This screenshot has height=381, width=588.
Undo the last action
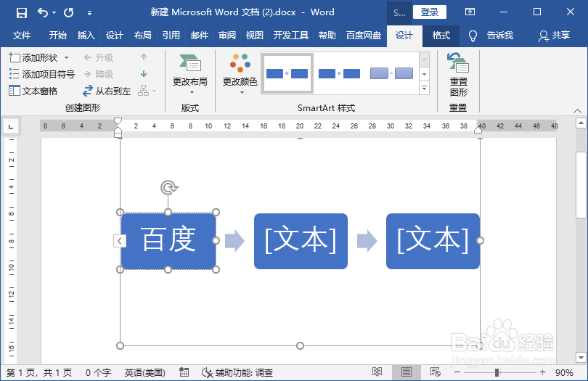42,13
